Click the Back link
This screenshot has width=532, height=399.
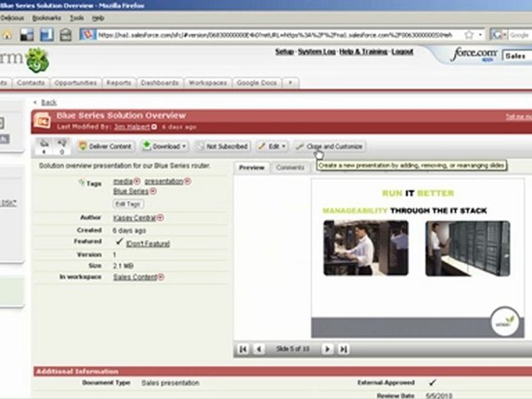[49, 102]
